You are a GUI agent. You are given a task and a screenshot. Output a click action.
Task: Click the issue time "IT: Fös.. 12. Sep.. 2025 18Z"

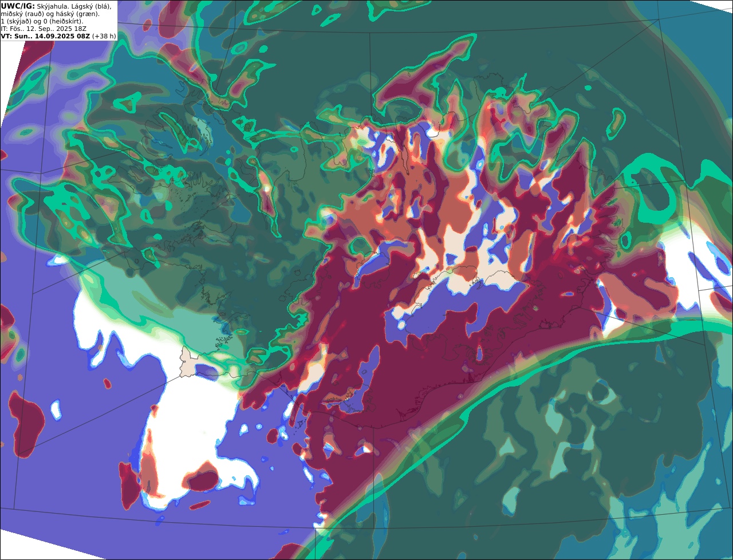pos(44,28)
